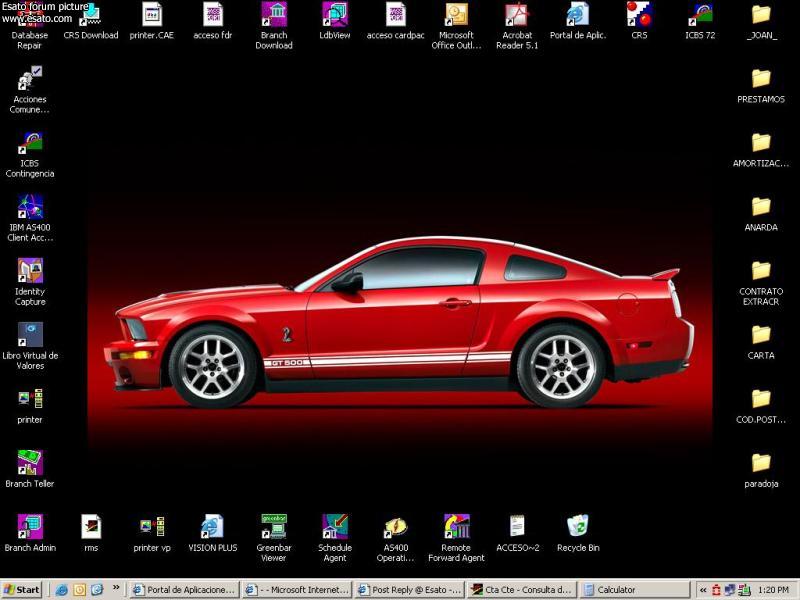Open the LdbView shortcut
The width and height of the screenshot is (800, 600).
click(x=335, y=21)
